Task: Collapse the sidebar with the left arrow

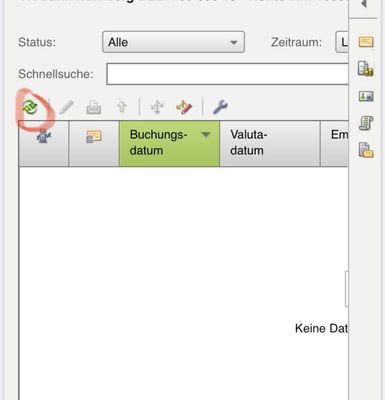Action: click(364, 4)
